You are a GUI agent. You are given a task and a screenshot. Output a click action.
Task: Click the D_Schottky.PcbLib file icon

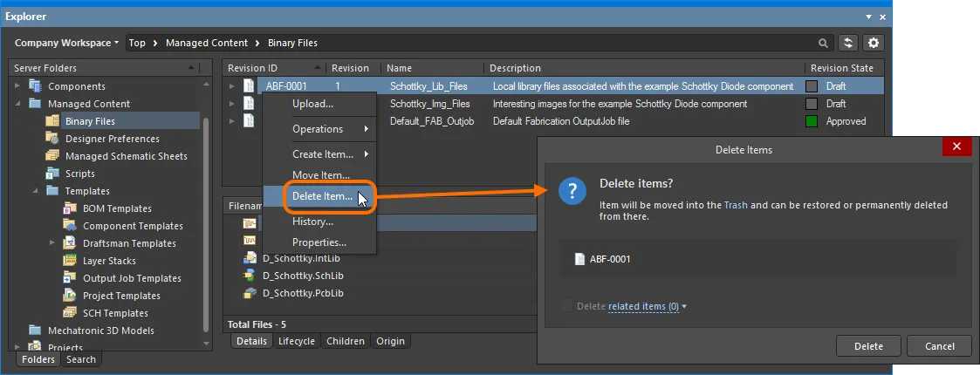tap(250, 293)
